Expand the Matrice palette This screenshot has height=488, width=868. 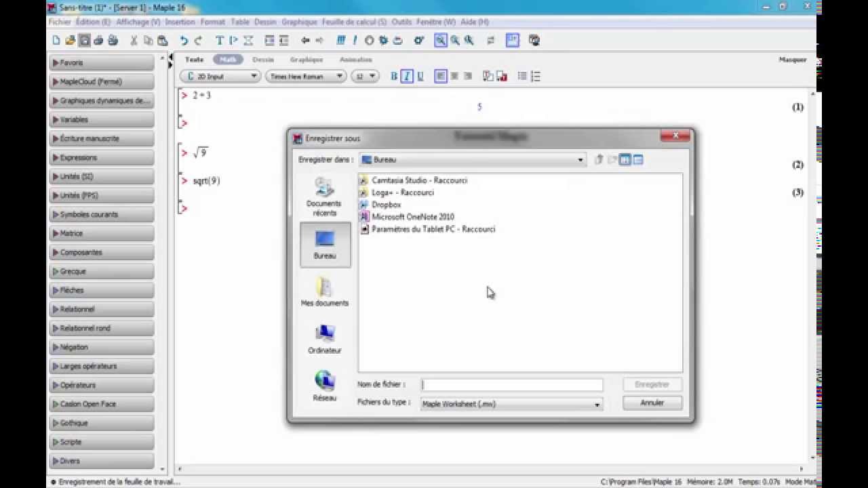(x=102, y=234)
